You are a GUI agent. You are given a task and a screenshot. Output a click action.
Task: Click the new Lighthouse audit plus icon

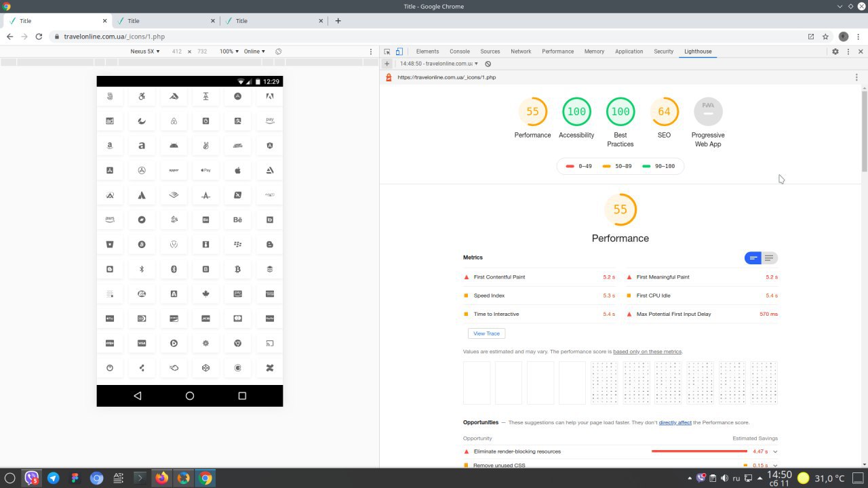[387, 64]
